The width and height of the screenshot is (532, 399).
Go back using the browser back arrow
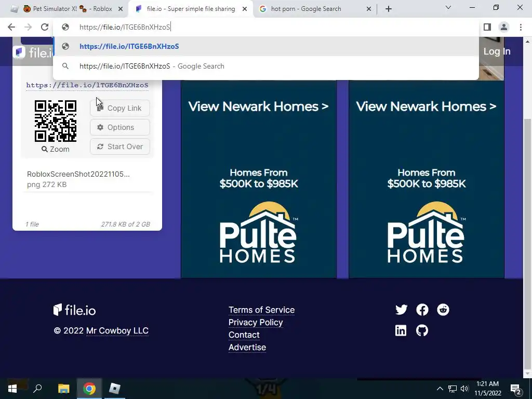[11, 27]
